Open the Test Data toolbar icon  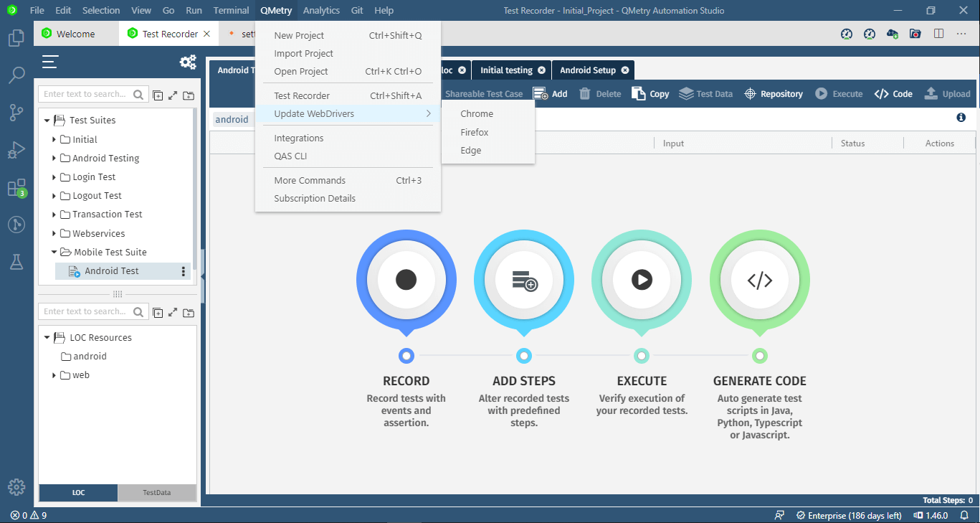pyautogui.click(x=705, y=93)
